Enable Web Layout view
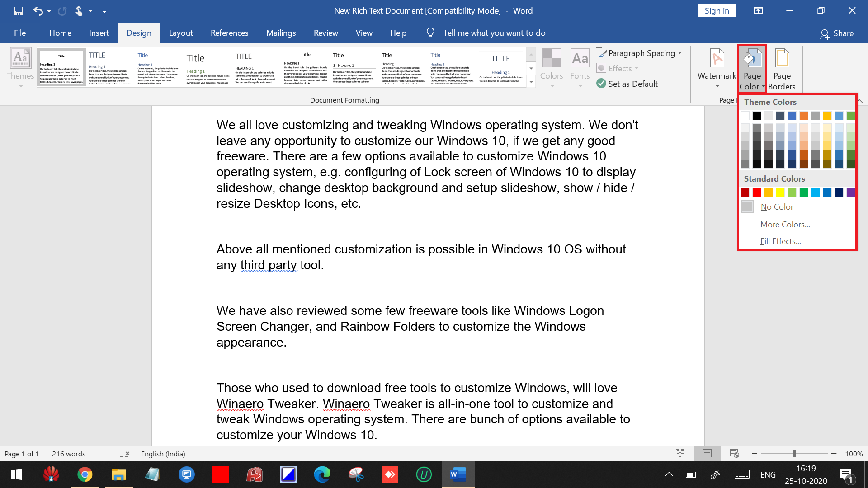 (733, 453)
